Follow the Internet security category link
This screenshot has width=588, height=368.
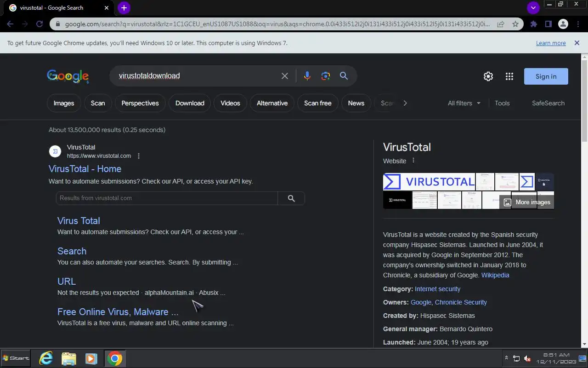coord(437,289)
